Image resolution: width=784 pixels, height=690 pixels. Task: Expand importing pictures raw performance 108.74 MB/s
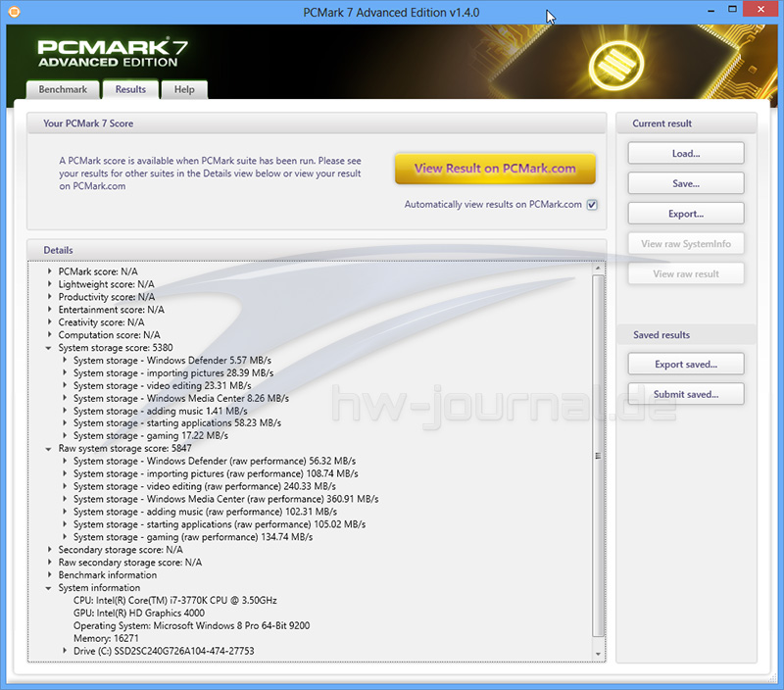coord(65,473)
